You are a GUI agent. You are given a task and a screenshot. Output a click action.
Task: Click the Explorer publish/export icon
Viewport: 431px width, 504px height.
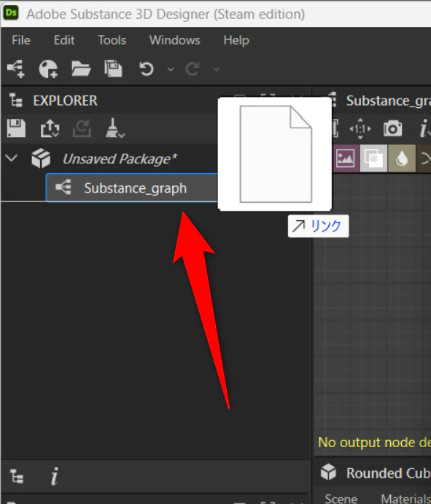tap(50, 128)
